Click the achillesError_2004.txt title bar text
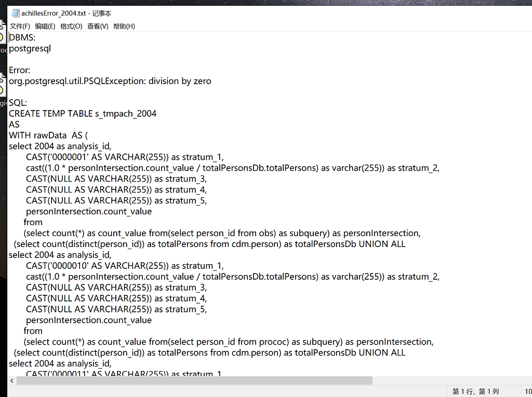The image size is (532, 397). click(x=55, y=13)
